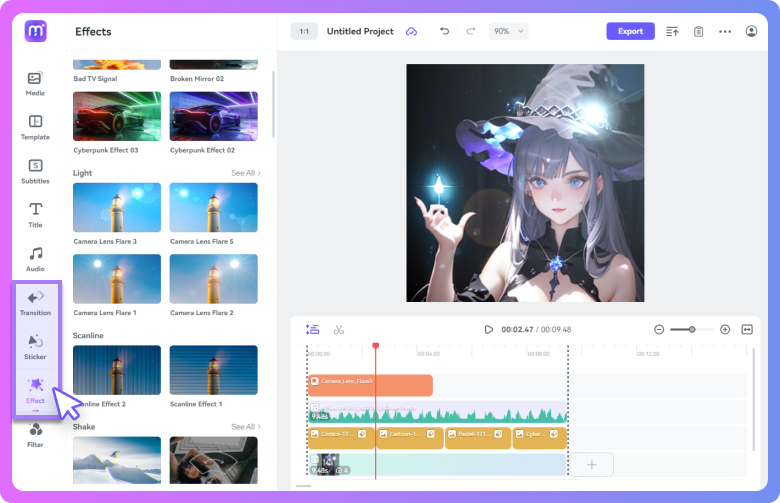Select the Cyberpunk Effect 03 thumbnail
The width and height of the screenshot is (780, 503).
(117, 115)
